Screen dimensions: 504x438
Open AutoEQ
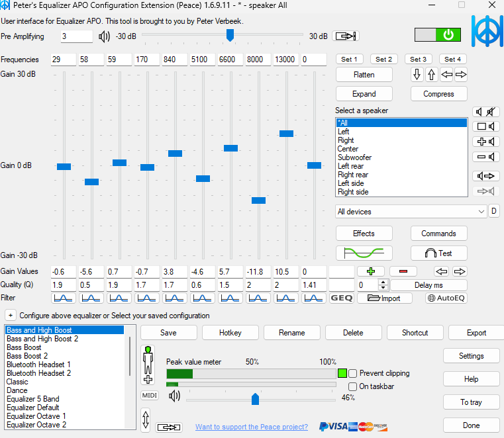click(446, 298)
